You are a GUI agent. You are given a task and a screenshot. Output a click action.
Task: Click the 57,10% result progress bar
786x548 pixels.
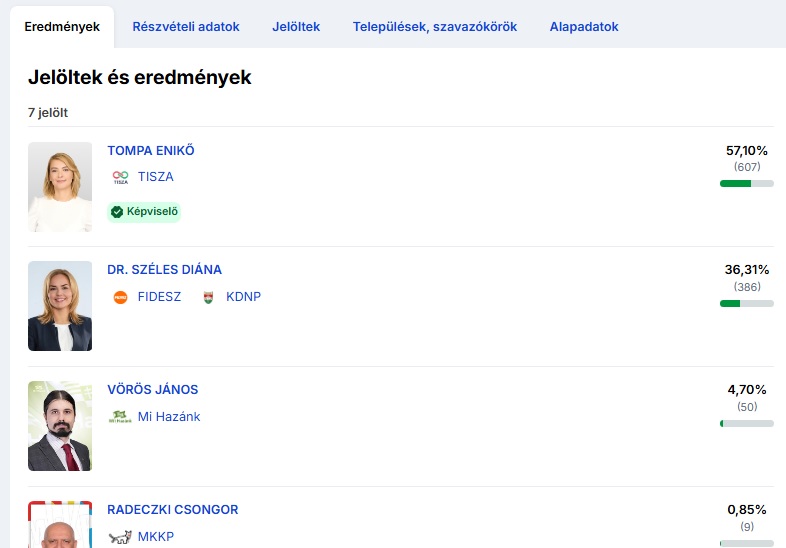click(746, 183)
